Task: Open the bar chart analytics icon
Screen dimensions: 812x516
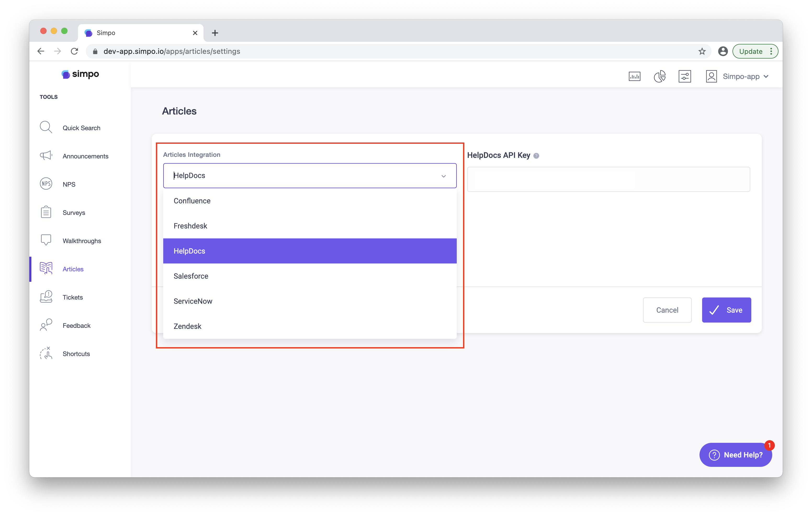Action: point(634,77)
